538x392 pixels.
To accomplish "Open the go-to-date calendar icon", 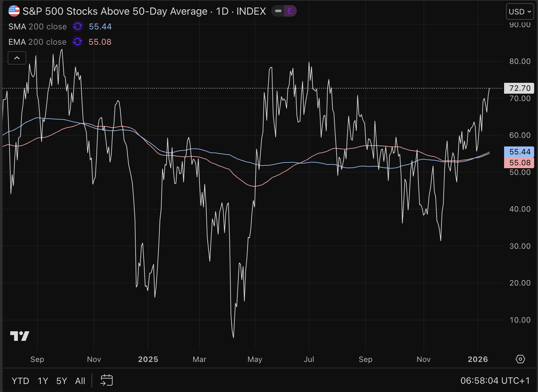I will (x=107, y=380).
